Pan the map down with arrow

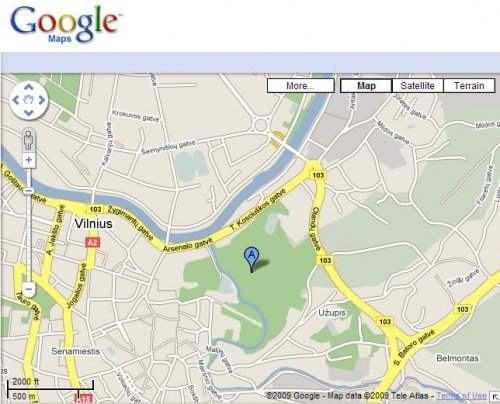point(29,113)
